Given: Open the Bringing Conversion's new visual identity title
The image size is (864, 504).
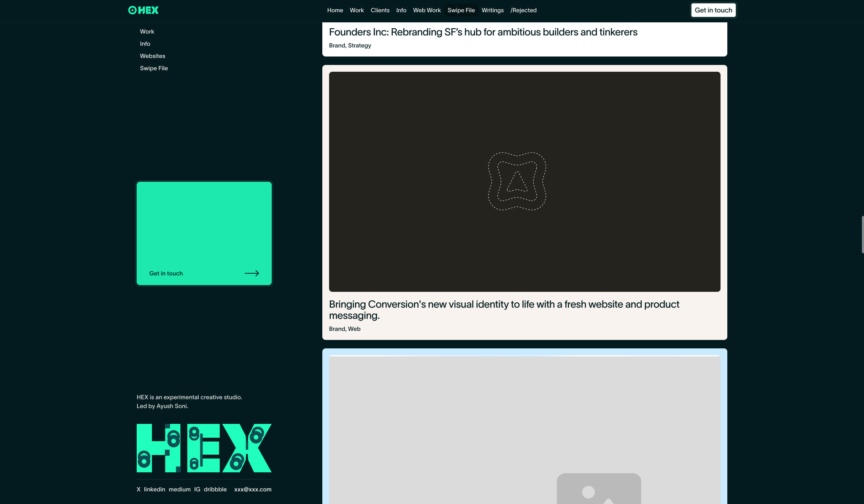Looking at the screenshot, I should click(x=504, y=310).
